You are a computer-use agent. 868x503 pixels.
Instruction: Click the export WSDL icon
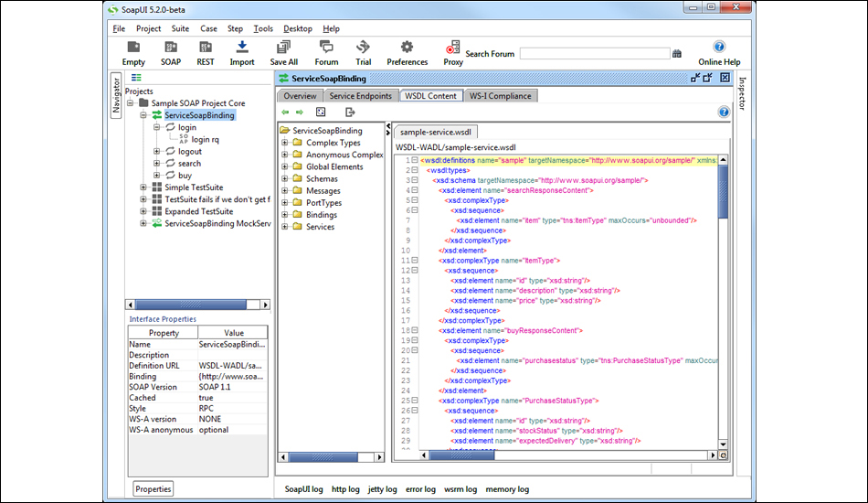350,112
